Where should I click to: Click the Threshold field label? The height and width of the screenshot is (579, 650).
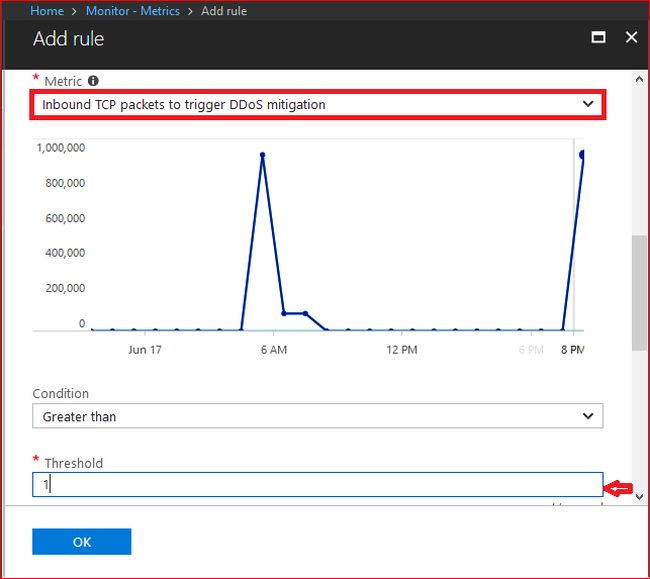click(x=74, y=463)
